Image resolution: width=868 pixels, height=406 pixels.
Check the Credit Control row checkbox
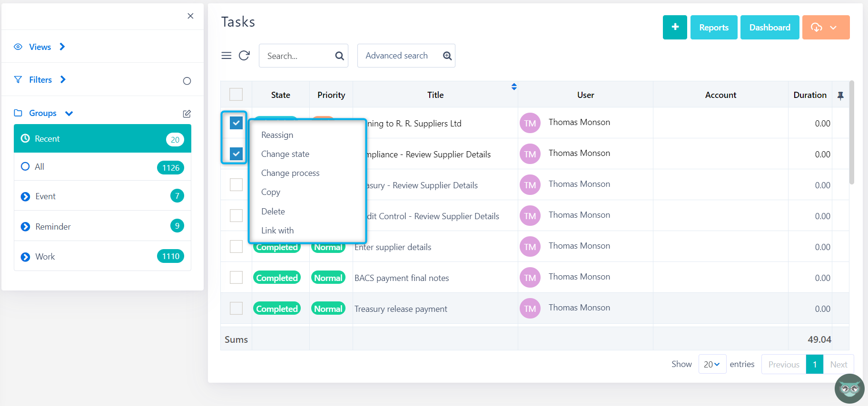(x=236, y=215)
